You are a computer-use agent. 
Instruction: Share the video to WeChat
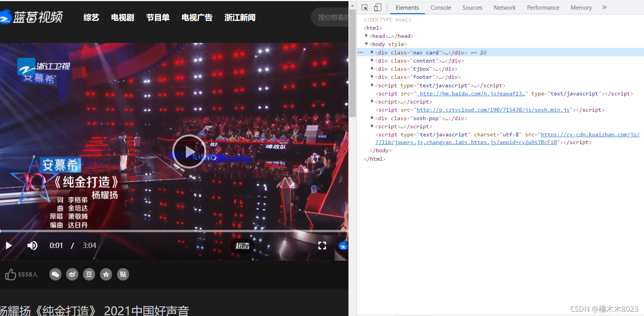point(55,274)
